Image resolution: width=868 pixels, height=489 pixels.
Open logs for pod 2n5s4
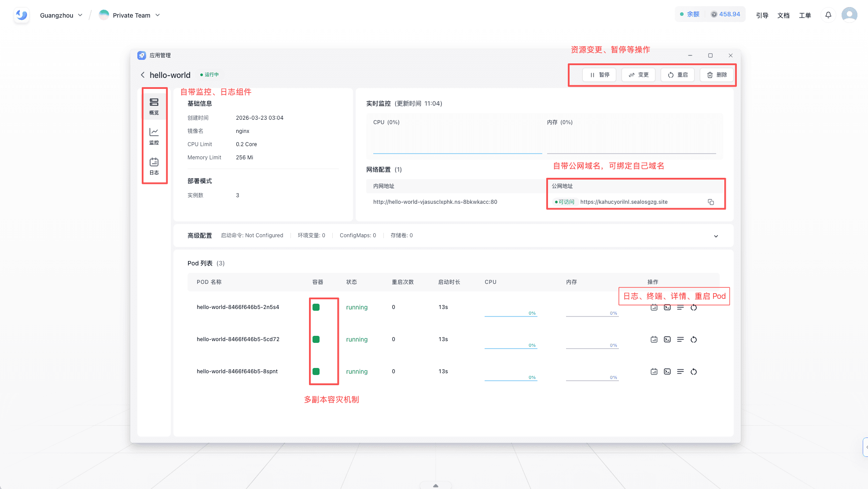[654, 307]
